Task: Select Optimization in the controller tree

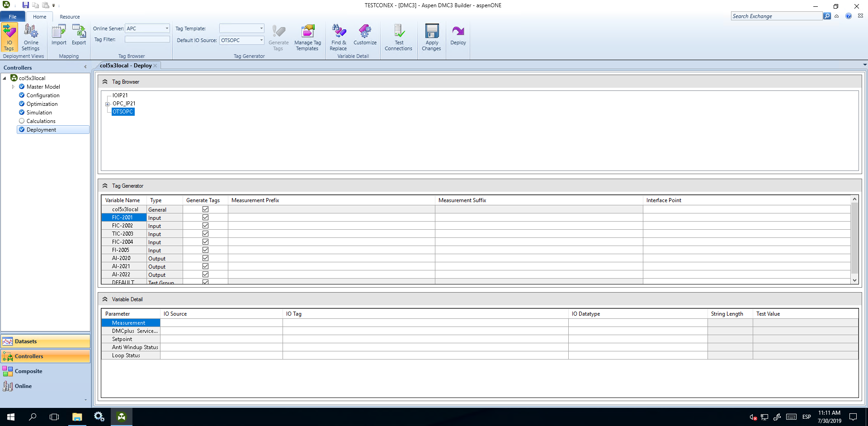Action: tap(42, 104)
